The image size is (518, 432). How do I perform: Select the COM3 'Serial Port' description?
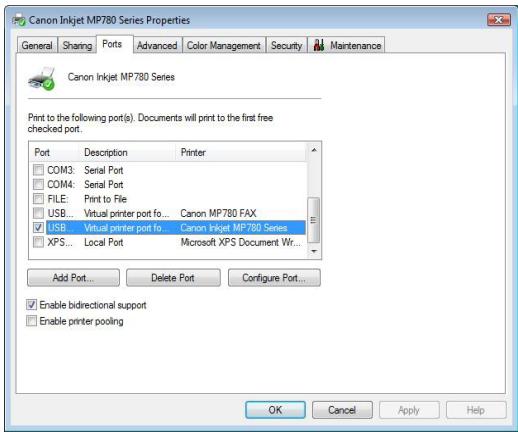[104, 170]
